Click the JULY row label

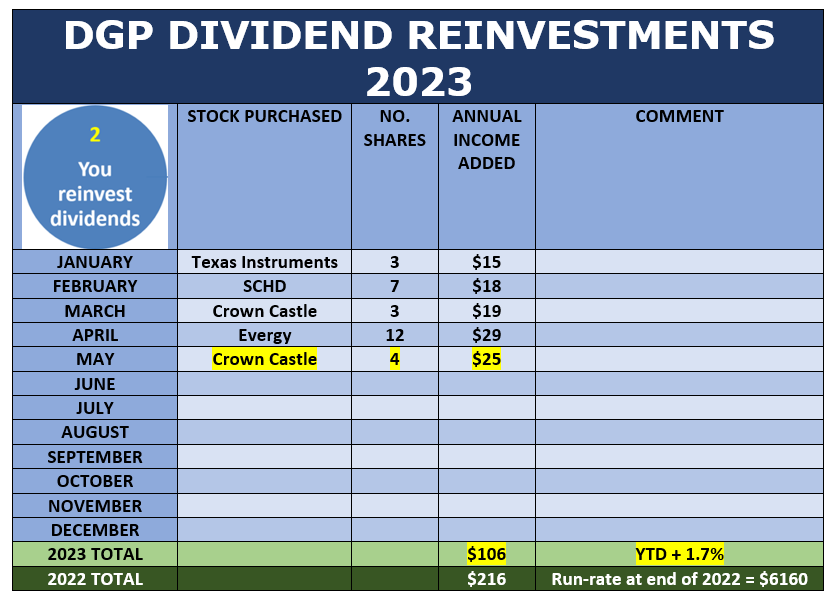(x=95, y=408)
